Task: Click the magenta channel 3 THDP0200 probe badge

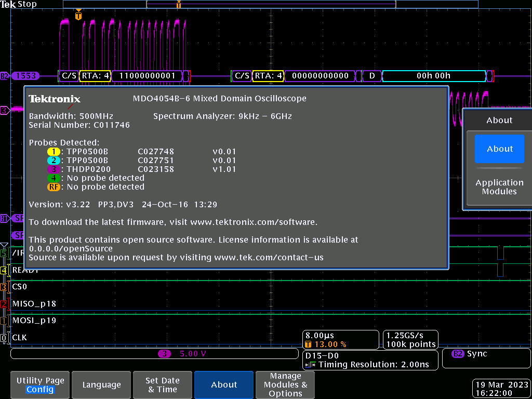Action: (x=54, y=169)
